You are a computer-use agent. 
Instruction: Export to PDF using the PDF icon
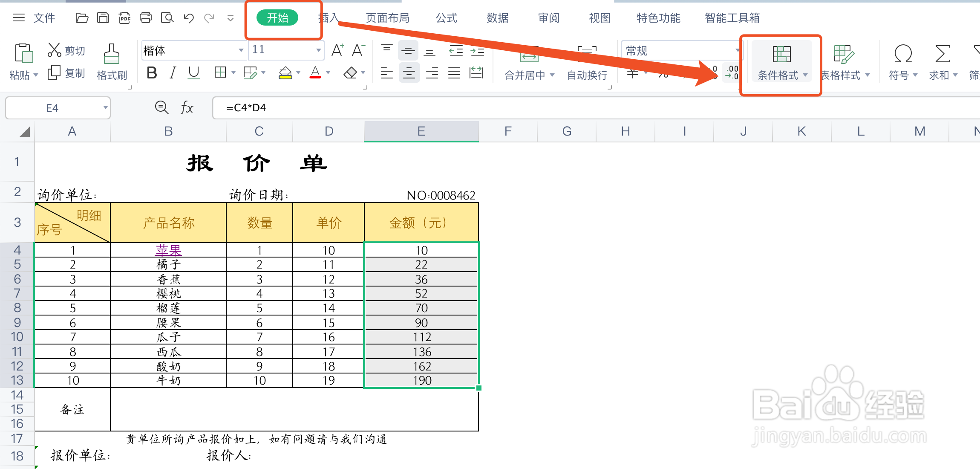click(124, 18)
